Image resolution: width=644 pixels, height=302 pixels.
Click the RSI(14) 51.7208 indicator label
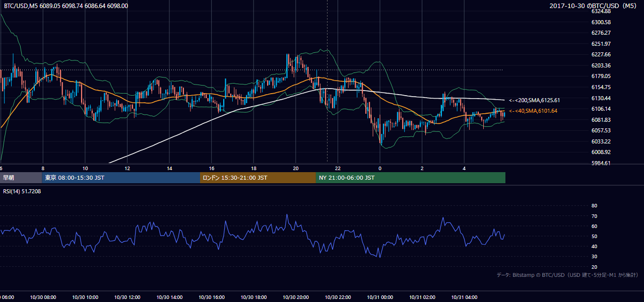coord(22,191)
